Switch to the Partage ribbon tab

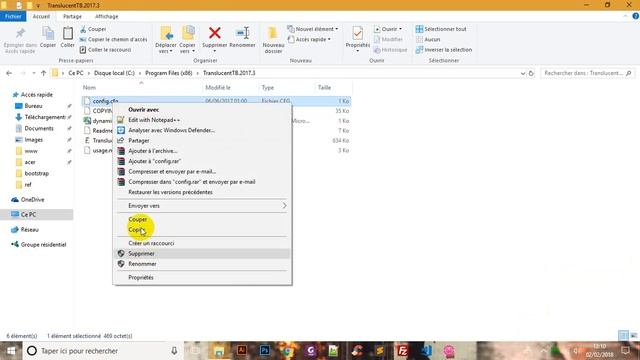pos(72,16)
